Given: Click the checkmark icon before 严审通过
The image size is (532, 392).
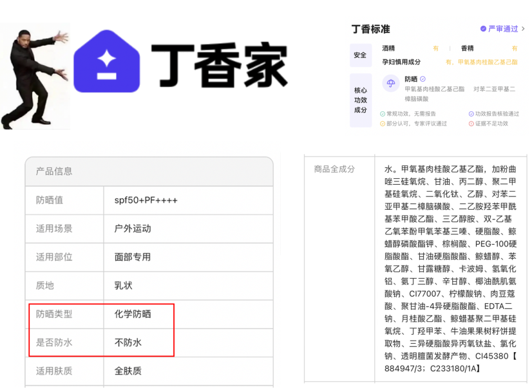Looking at the screenshot, I should tap(484, 29).
